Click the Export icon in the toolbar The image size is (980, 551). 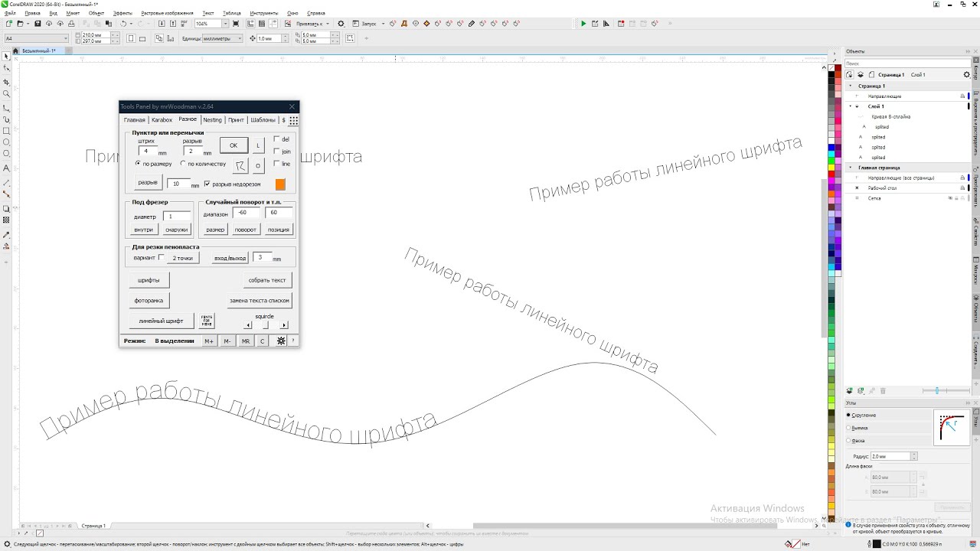pyautogui.click(x=172, y=24)
